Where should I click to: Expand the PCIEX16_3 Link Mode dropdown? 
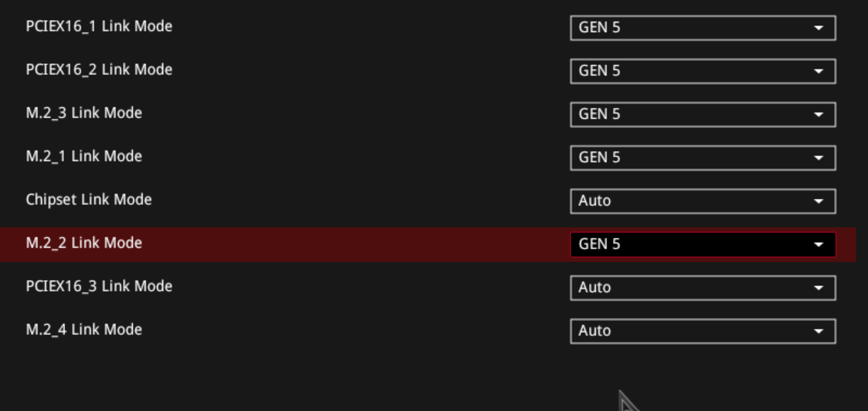pyautogui.click(x=702, y=288)
